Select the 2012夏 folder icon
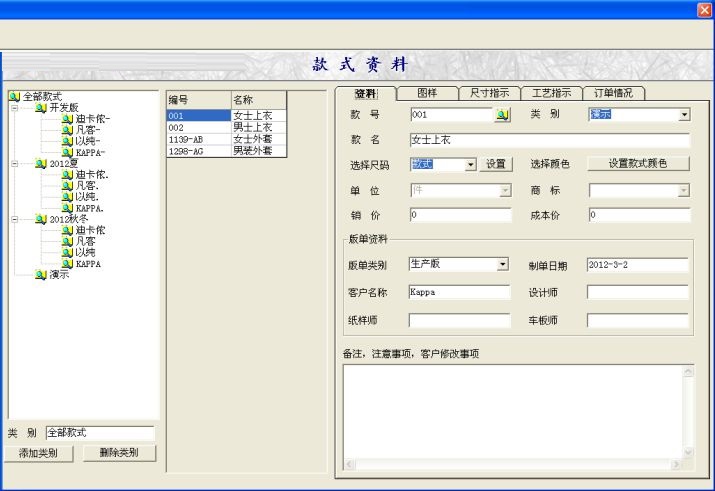The image size is (715, 491). (x=41, y=164)
